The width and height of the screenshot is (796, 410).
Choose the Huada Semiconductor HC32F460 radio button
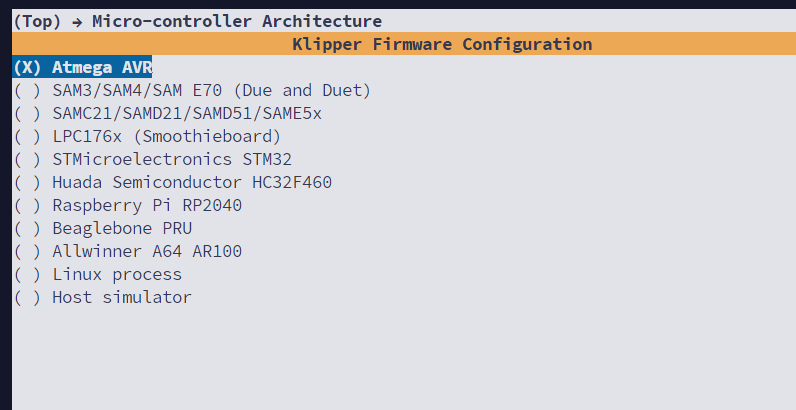[27, 182]
